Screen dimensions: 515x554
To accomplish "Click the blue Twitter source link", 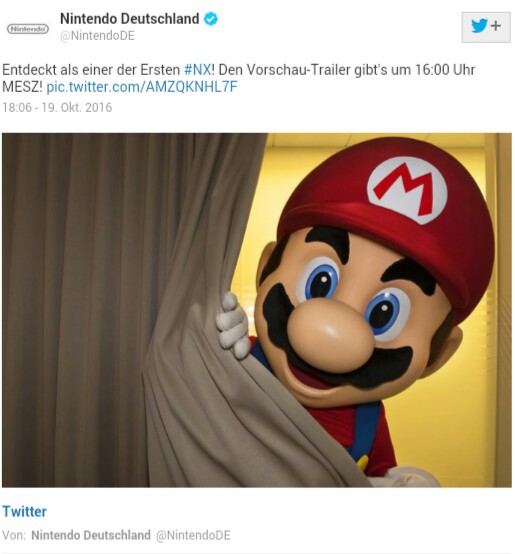I will (x=24, y=511).
